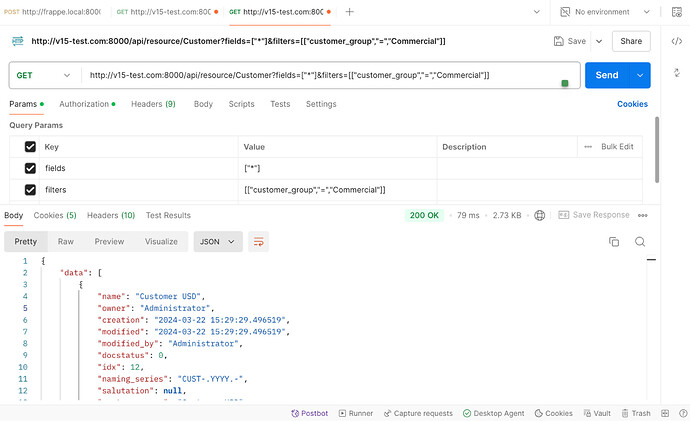The width and height of the screenshot is (690, 421).
Task: Switch to Visualize response view
Action: point(161,242)
